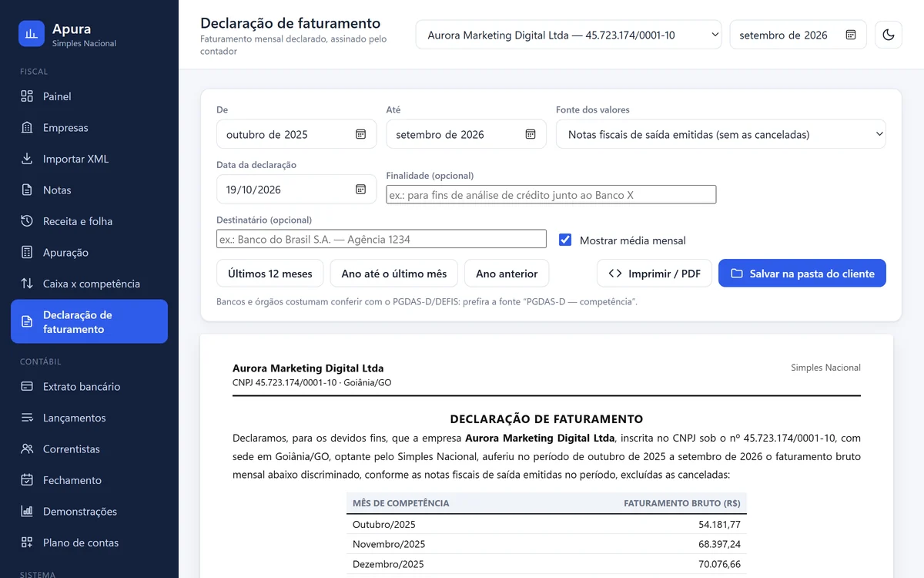The height and width of the screenshot is (578, 924).
Task: Open calendar in header month picker
Action: (851, 35)
